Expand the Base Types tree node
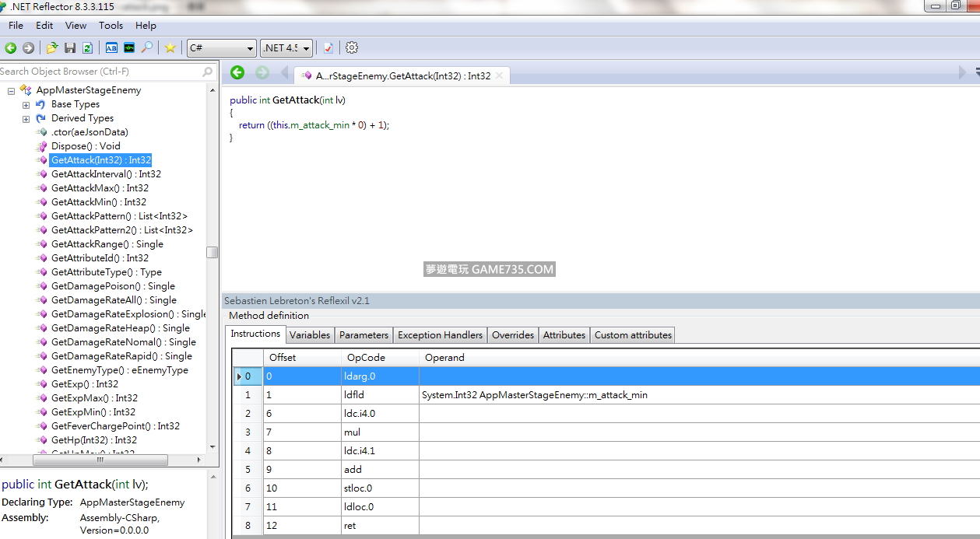 click(x=26, y=104)
